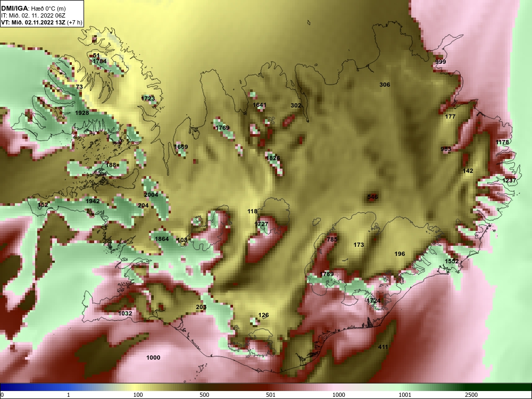Click the map value 1724
The width and height of the screenshot is (532, 399).
373,301
